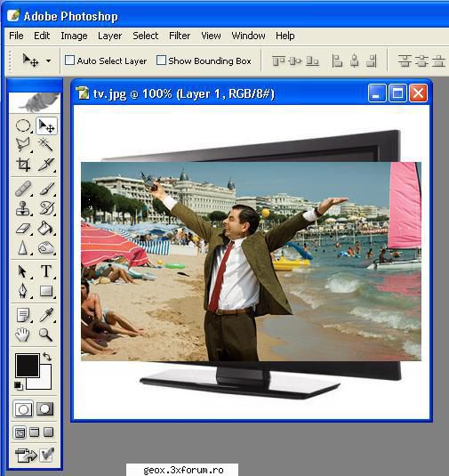
Task: Click the switch foreground/background colors arrow
Action: pyautogui.click(x=47, y=357)
